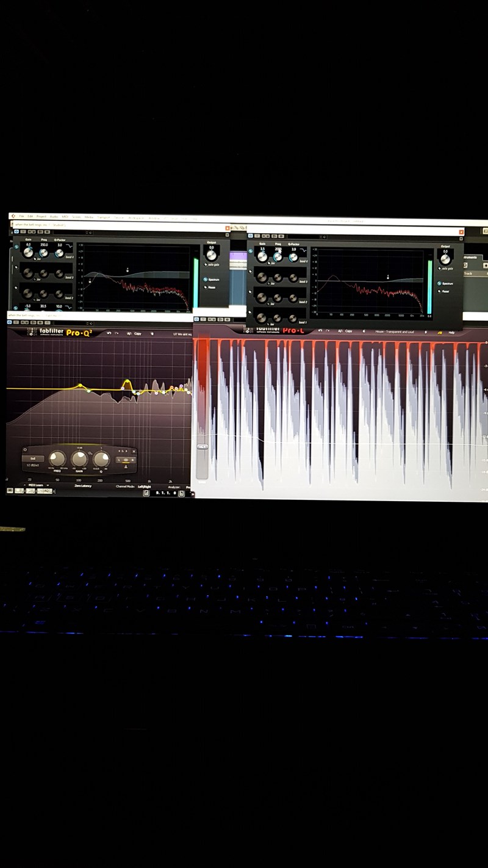
Task: Open the Analyzer settings in Pro-Q 2
Action: tap(173, 487)
